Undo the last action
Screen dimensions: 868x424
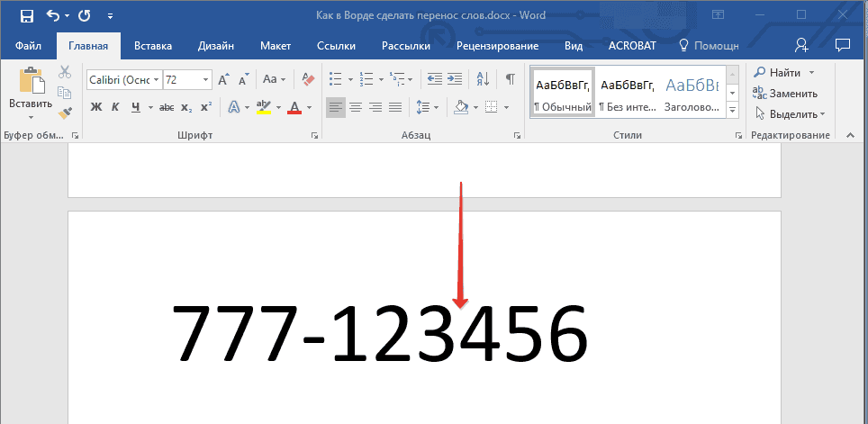pyautogui.click(x=53, y=16)
